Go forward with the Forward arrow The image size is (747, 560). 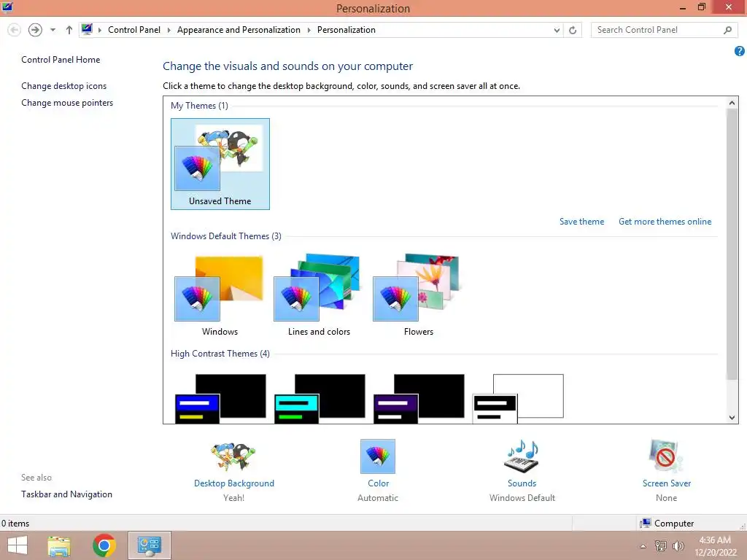[35, 30]
